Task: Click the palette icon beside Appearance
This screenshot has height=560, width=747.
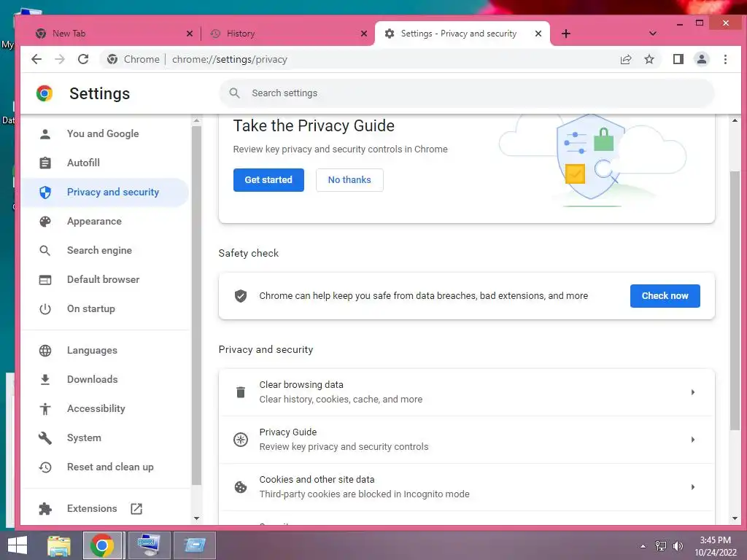Action: tap(45, 222)
